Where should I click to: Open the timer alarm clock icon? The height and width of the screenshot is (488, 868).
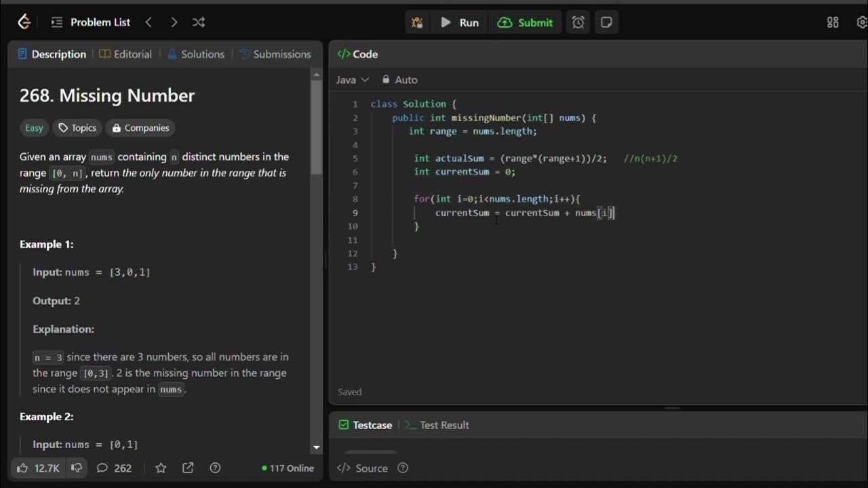coord(578,22)
